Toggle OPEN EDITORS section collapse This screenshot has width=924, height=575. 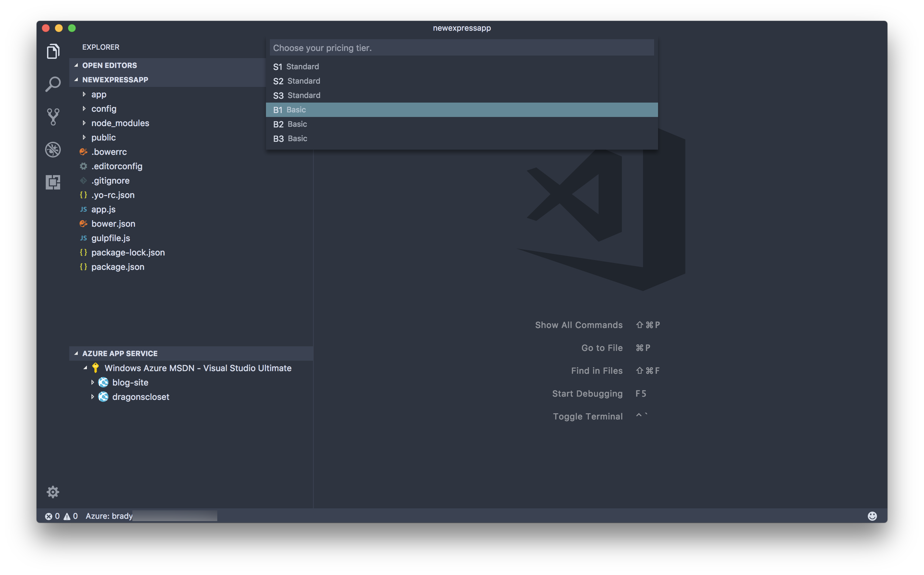(76, 65)
